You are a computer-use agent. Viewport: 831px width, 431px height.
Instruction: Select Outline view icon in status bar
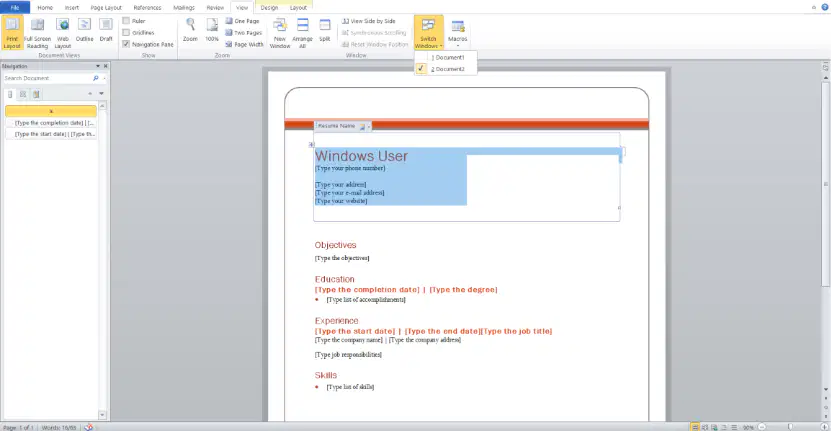click(x=724, y=427)
